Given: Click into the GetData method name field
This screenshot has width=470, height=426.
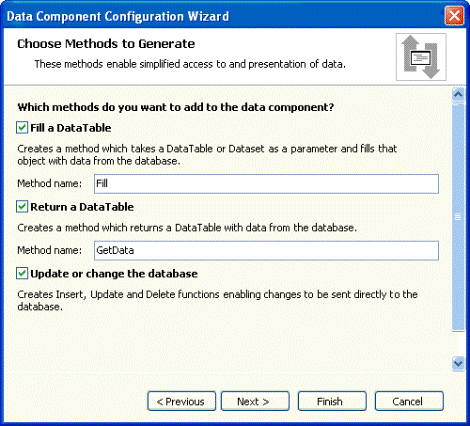Looking at the screenshot, I should pyautogui.click(x=266, y=251).
